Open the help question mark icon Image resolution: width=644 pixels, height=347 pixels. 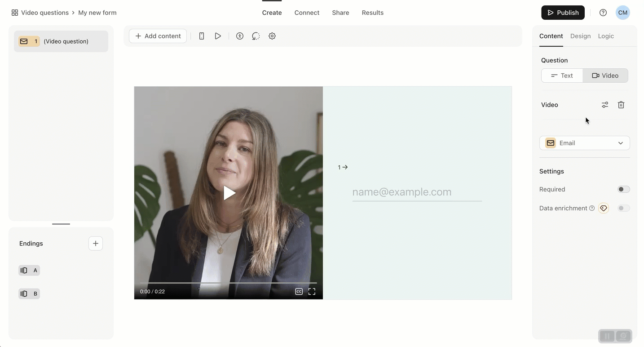[603, 13]
